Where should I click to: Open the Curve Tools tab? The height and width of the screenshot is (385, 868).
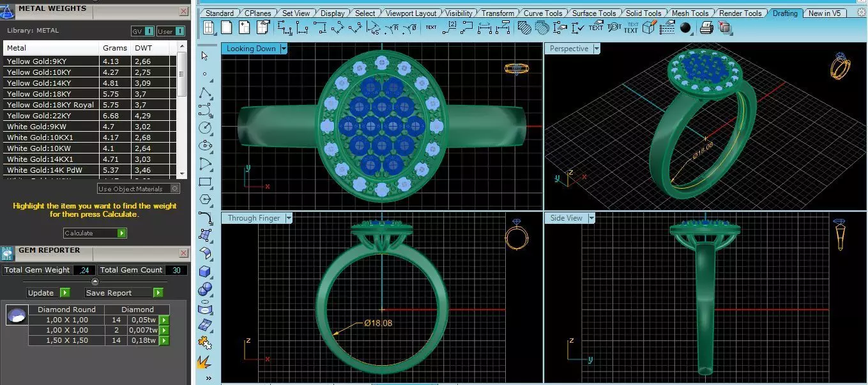(543, 13)
